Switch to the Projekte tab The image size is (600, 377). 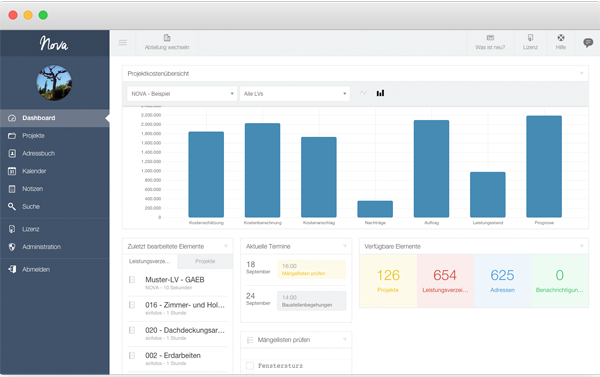click(x=205, y=261)
